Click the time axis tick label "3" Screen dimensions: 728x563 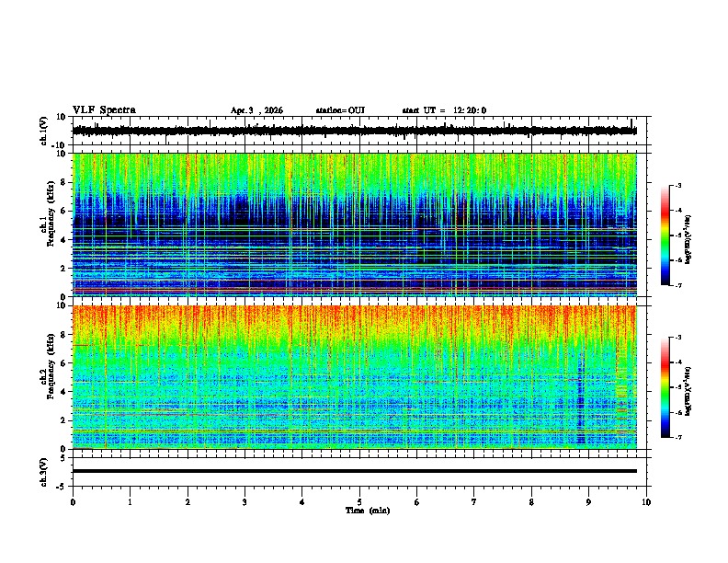point(245,502)
